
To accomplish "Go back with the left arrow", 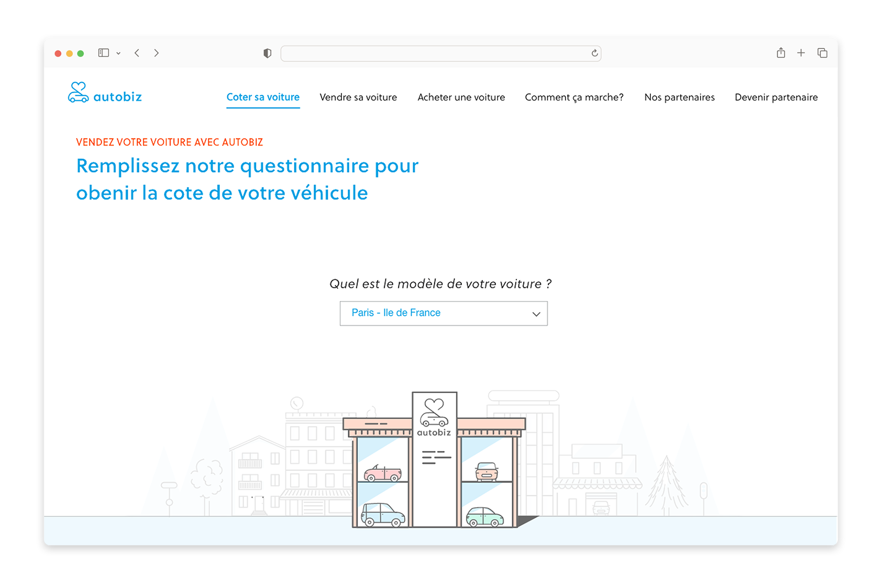I will 137,53.
